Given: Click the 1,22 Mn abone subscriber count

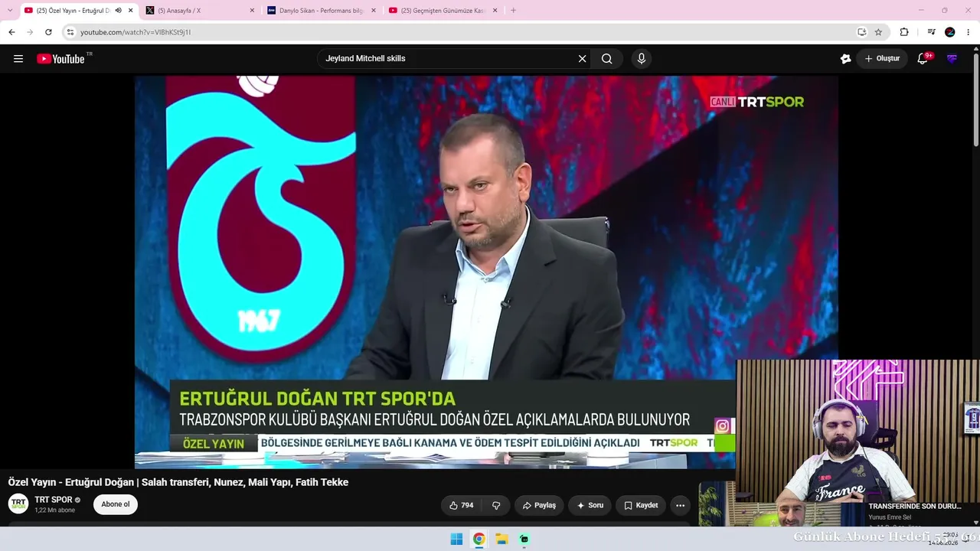Looking at the screenshot, I should [x=54, y=510].
